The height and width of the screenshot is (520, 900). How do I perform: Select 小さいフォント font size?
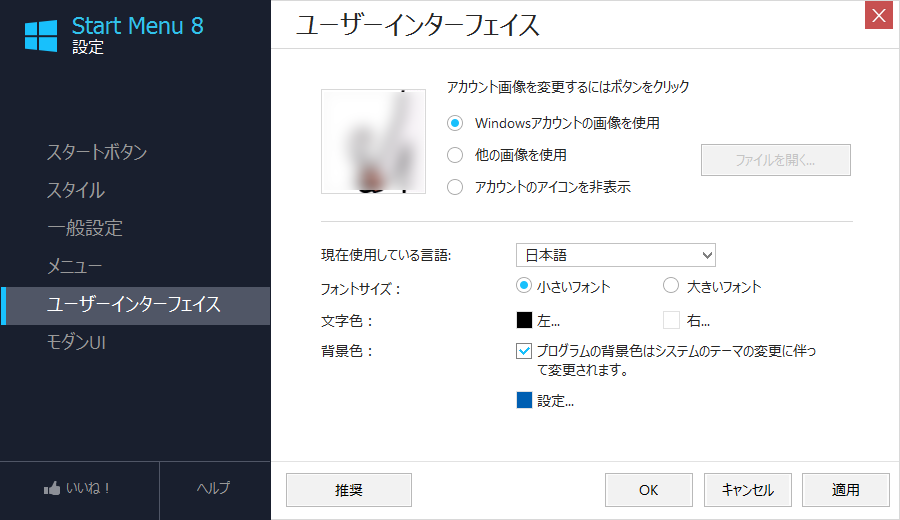tap(523, 285)
